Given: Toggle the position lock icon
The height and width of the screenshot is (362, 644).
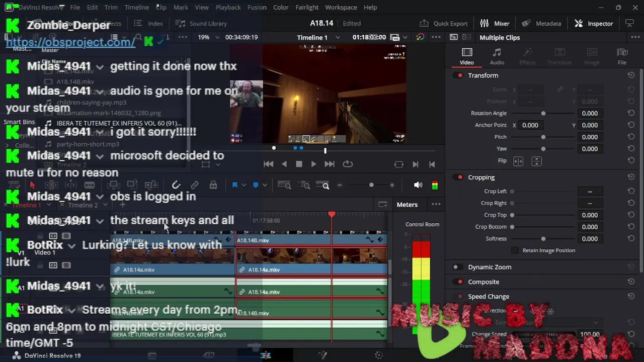Looking at the screenshot, I should [x=213, y=185].
